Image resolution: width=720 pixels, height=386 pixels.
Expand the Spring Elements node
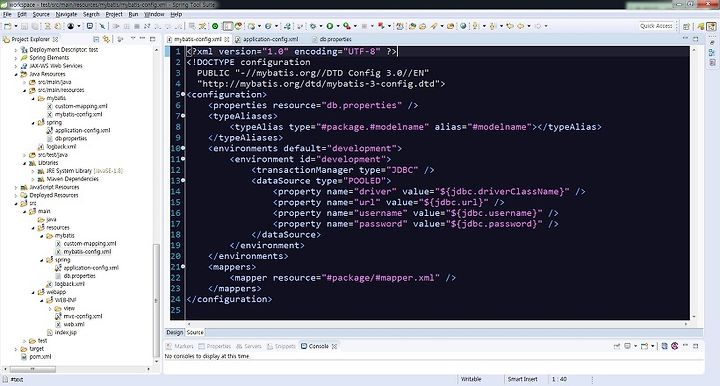coord(16,58)
